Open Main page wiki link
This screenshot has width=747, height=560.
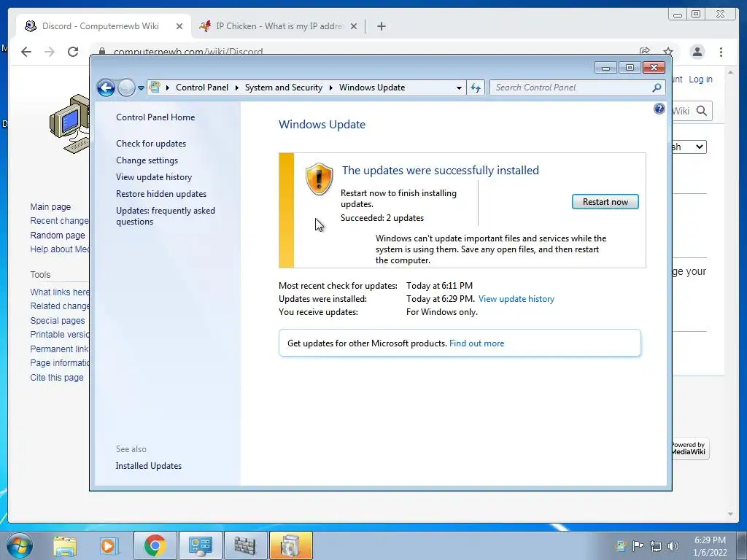(x=50, y=206)
